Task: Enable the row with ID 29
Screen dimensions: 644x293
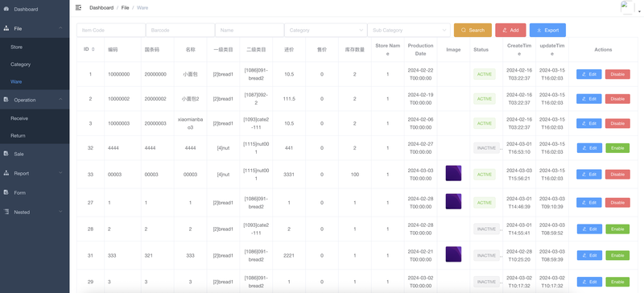Action: [x=617, y=282]
